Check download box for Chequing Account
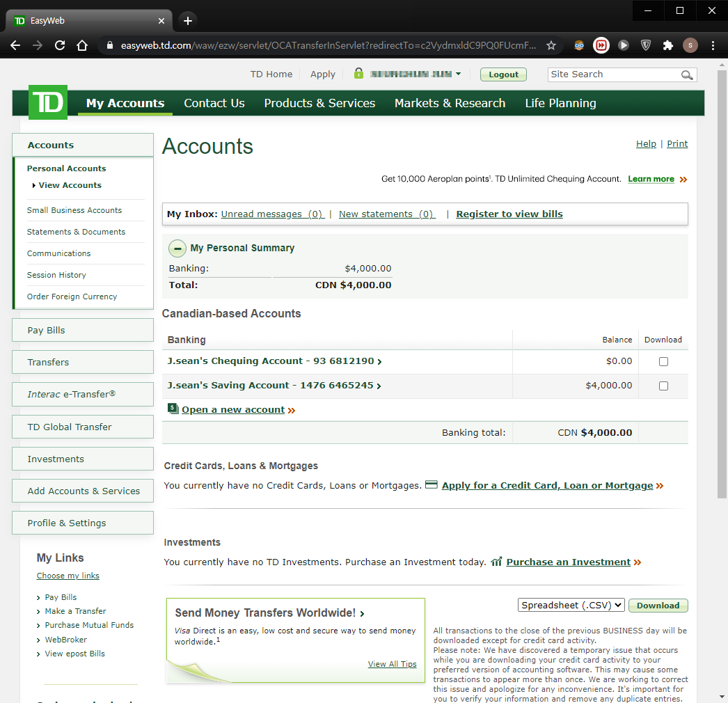 click(x=663, y=362)
